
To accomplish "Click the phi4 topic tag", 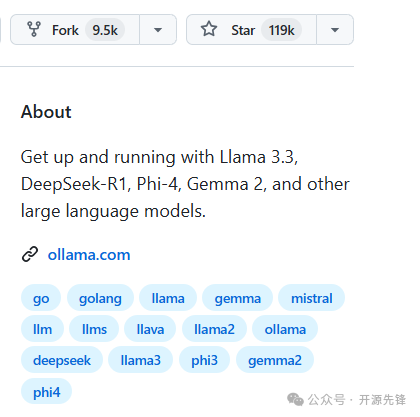I will pyautogui.click(x=47, y=392).
